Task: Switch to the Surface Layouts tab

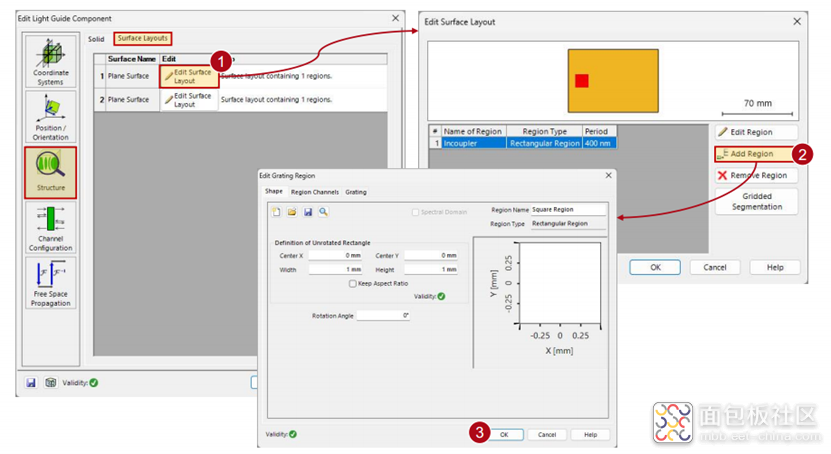Action: coord(143,38)
